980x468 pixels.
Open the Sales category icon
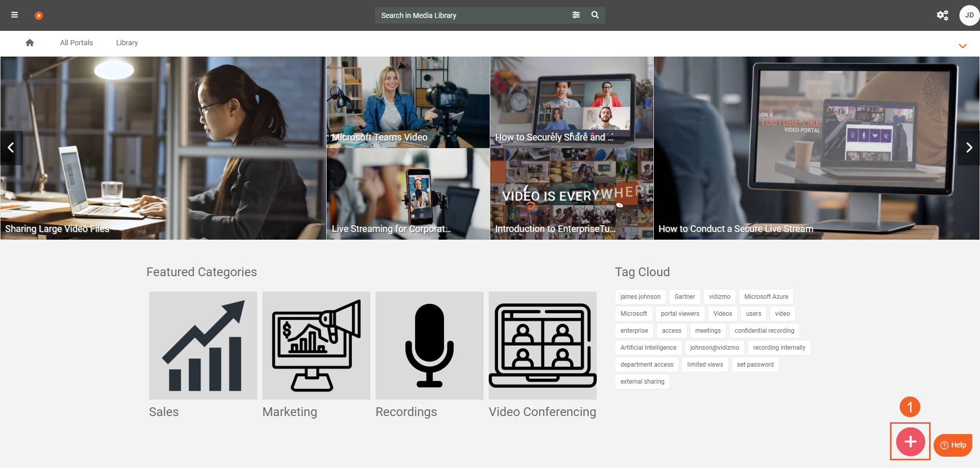click(x=203, y=345)
